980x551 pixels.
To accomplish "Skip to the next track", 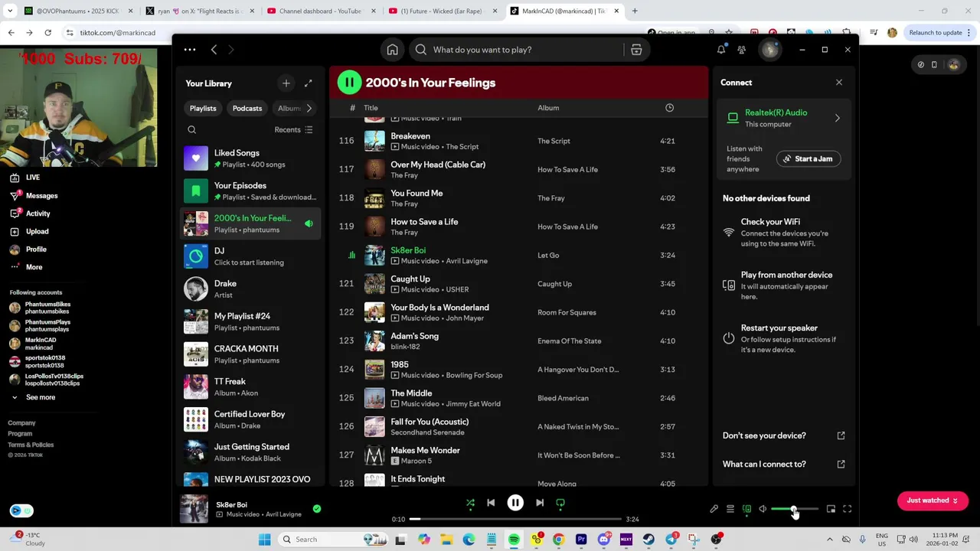I will tap(540, 503).
